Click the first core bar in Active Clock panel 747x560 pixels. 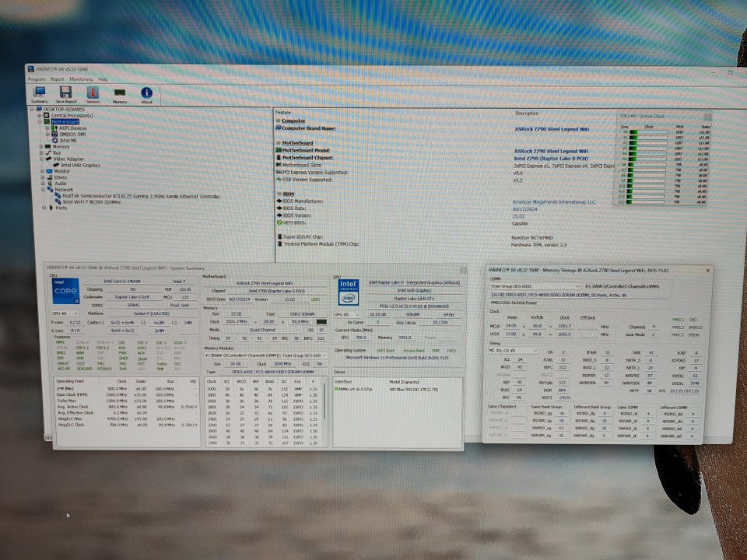click(648, 132)
